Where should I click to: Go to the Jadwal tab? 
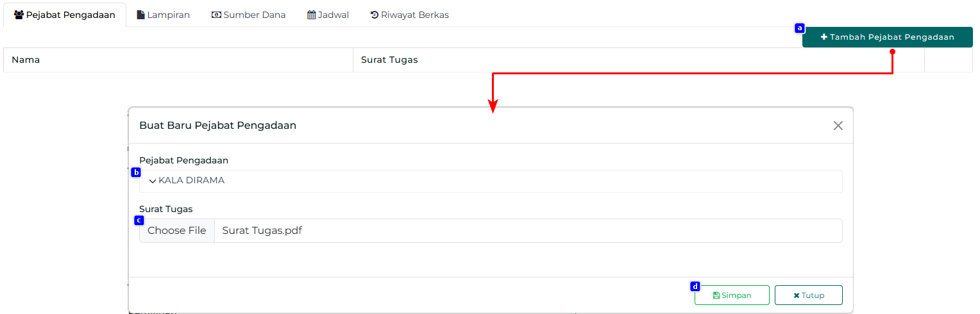point(328,15)
